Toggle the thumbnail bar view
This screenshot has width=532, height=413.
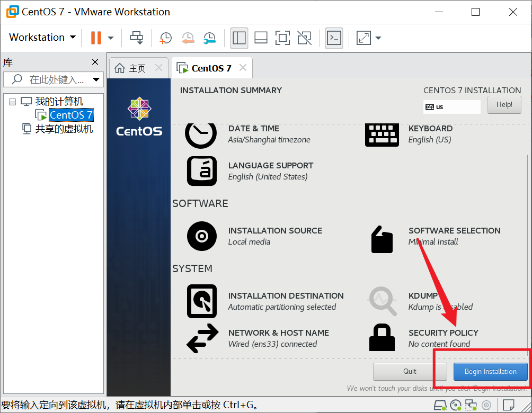pos(261,38)
